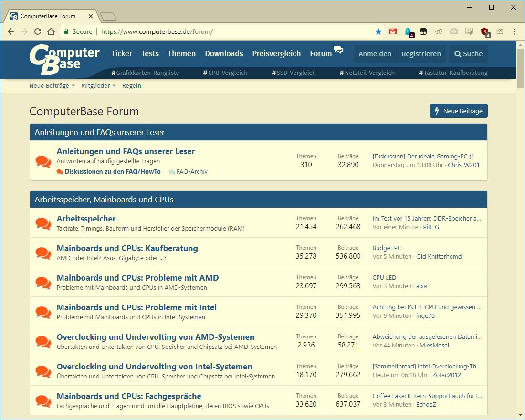Screen dimensions: 525x420
Task: Open the #Netzteil-Vergleich link
Action: click(367, 73)
